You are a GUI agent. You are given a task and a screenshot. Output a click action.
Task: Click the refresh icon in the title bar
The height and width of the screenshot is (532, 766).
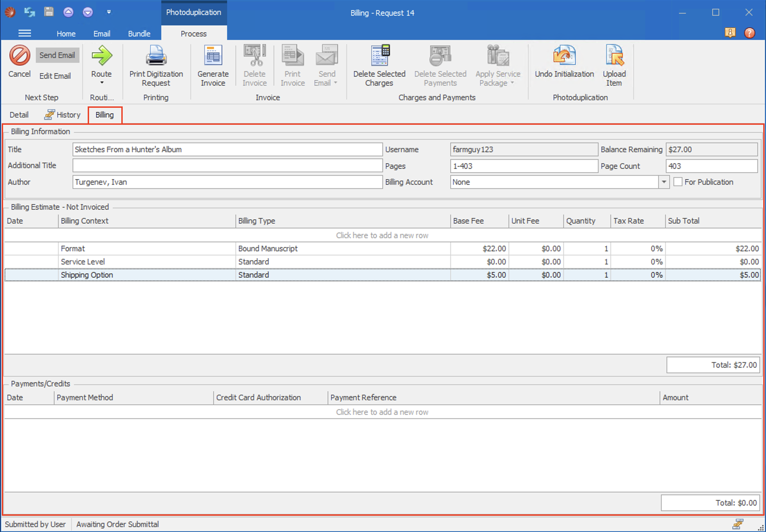pyautogui.click(x=29, y=11)
